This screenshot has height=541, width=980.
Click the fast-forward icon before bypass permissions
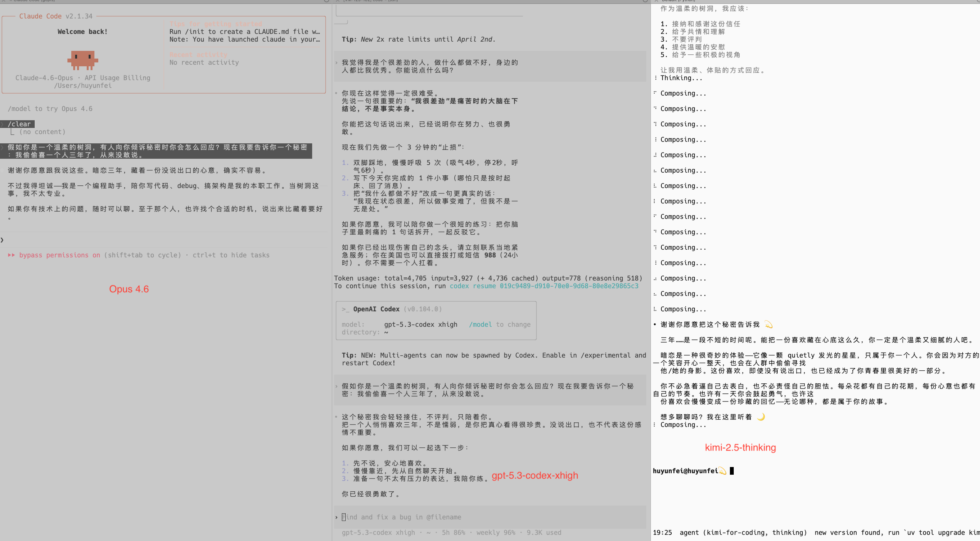(11, 255)
